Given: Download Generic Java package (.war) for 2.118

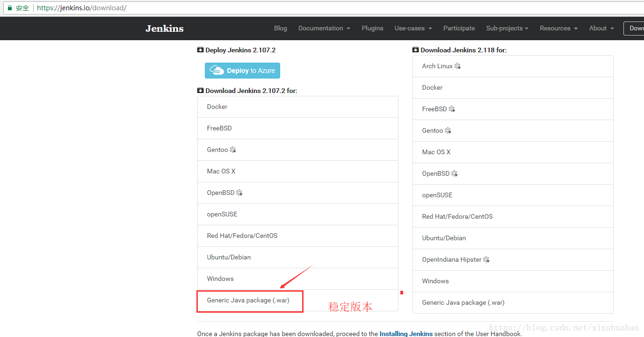Looking at the screenshot, I should [x=513, y=303].
